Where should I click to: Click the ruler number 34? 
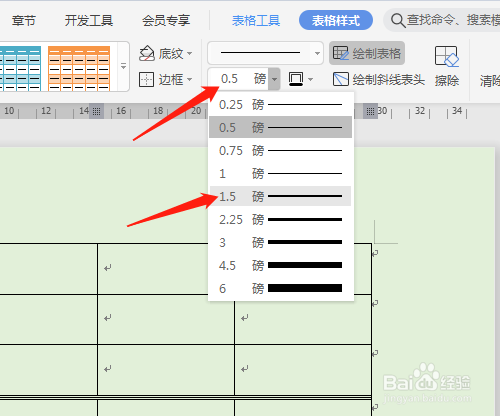[x=457, y=111]
